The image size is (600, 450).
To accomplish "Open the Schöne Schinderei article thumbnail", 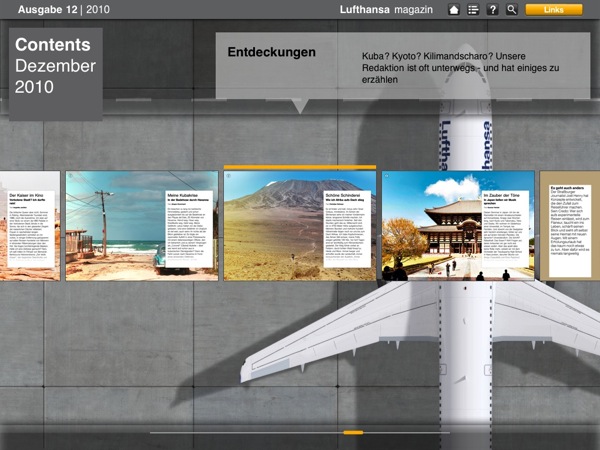I will [x=300, y=225].
